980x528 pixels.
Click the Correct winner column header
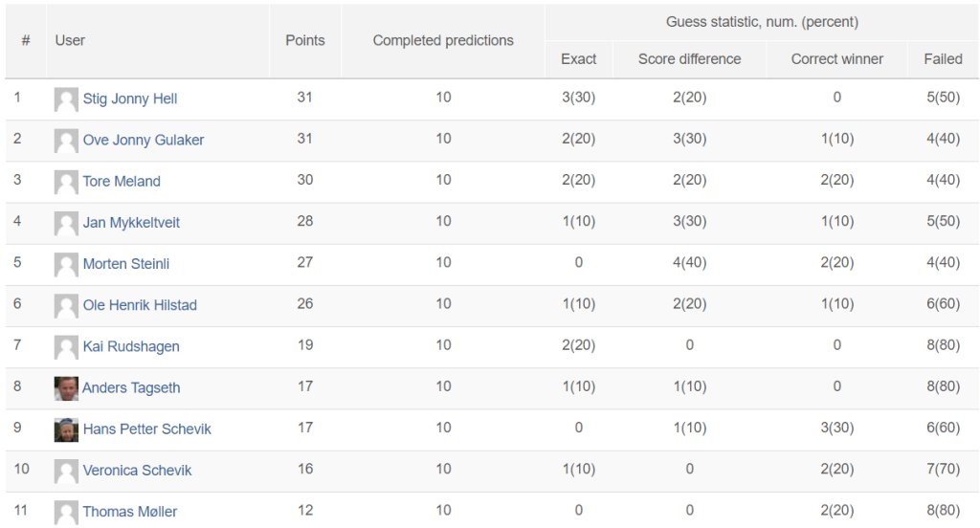click(836, 59)
